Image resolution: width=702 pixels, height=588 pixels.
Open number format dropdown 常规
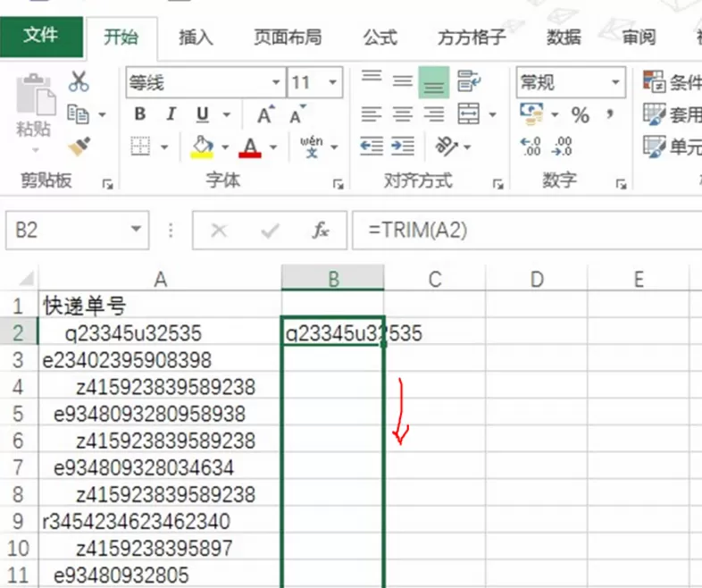click(615, 82)
